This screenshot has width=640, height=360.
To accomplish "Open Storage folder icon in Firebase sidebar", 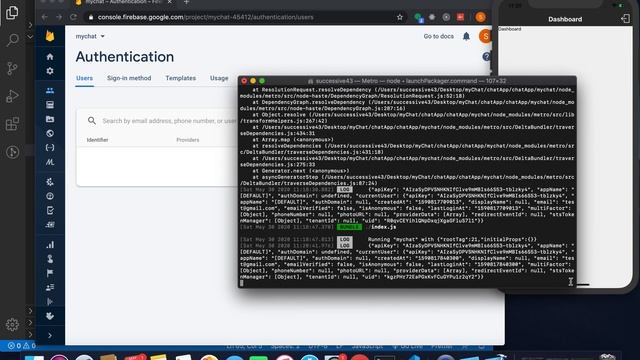I will (x=50, y=119).
